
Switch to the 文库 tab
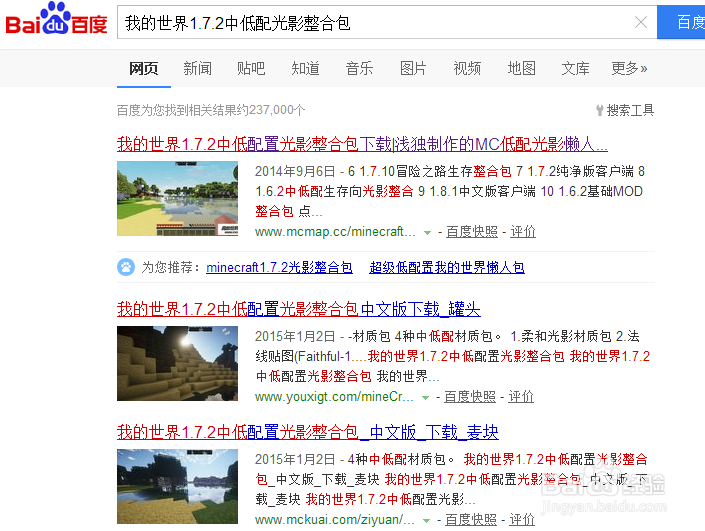pos(576,68)
